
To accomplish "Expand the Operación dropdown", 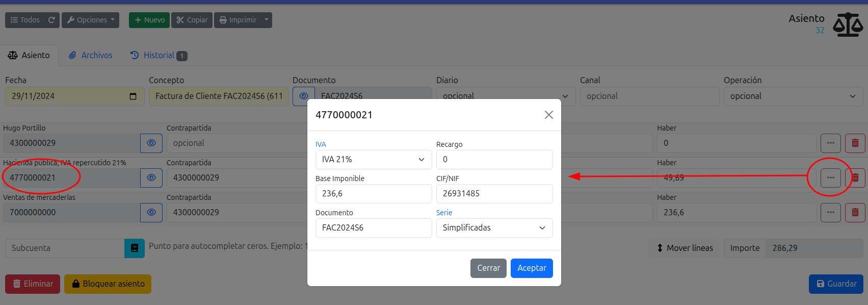I will coord(793,96).
